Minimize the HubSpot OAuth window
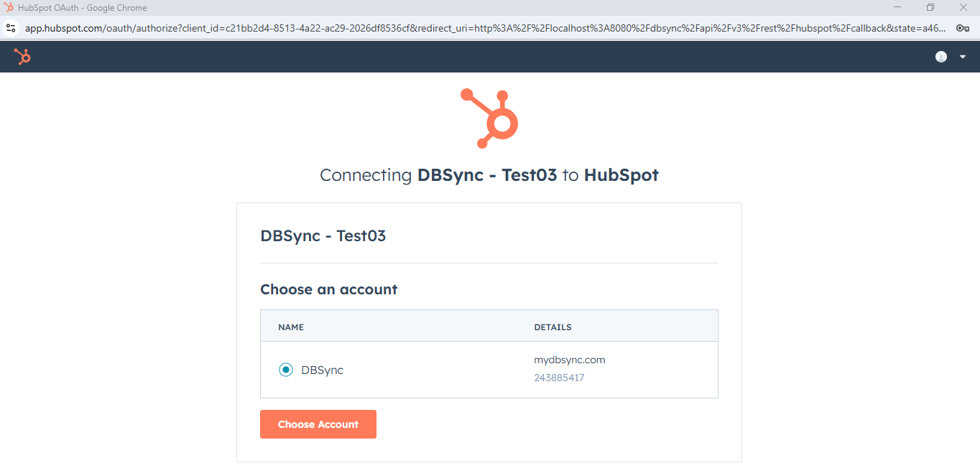Viewport: 980px width, 463px height. click(x=897, y=7)
